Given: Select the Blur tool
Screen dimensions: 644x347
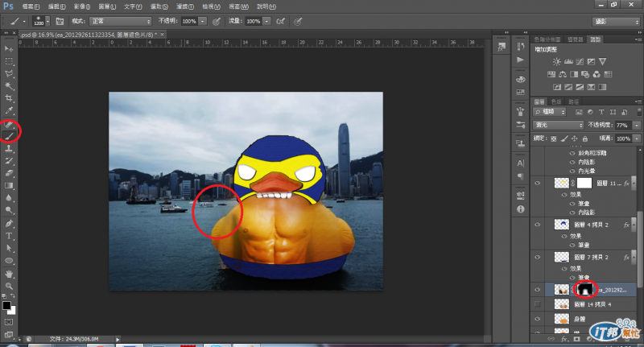Looking at the screenshot, I should pyautogui.click(x=9, y=198).
